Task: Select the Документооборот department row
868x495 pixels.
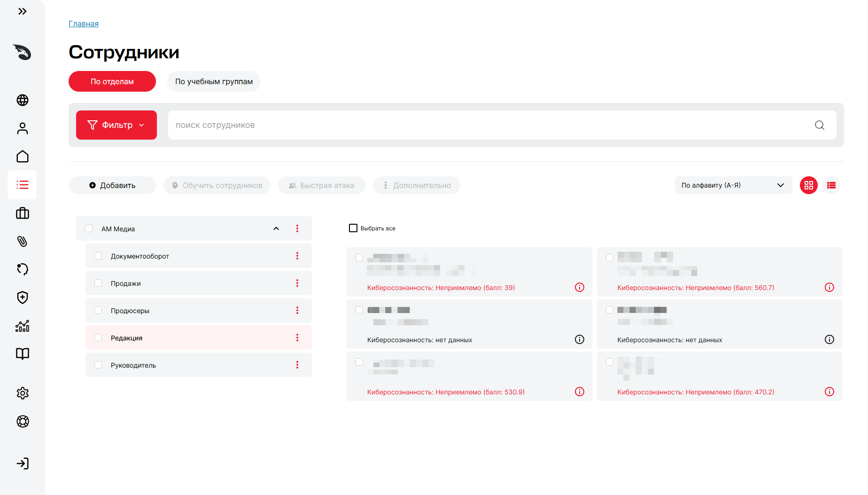Action: tap(199, 256)
